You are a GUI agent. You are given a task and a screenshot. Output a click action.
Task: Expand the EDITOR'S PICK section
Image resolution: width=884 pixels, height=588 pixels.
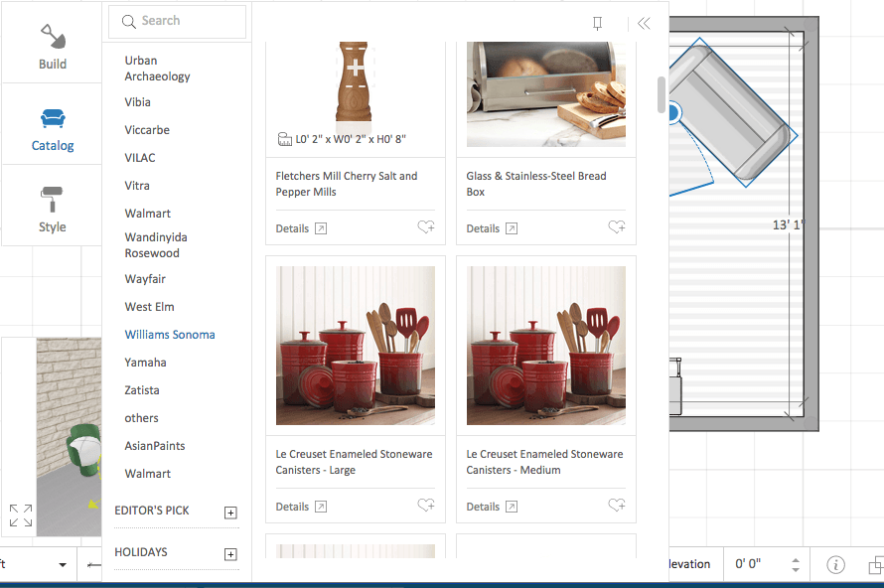pos(230,513)
